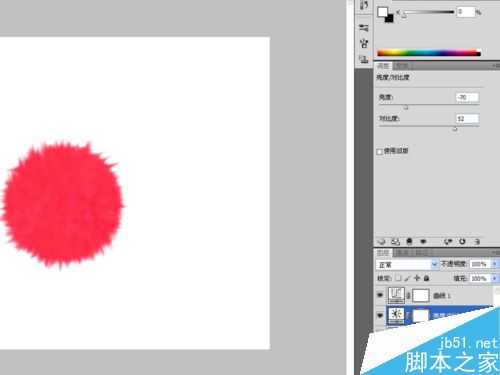
Task: Enable the Use Legacy (使用旧版) checkbox
Action: point(379,152)
